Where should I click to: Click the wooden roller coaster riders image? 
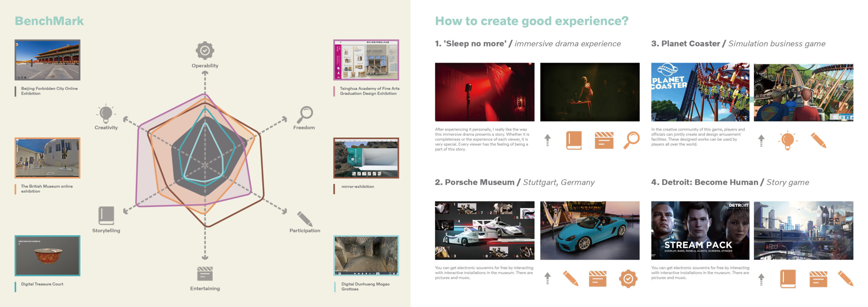point(804,92)
